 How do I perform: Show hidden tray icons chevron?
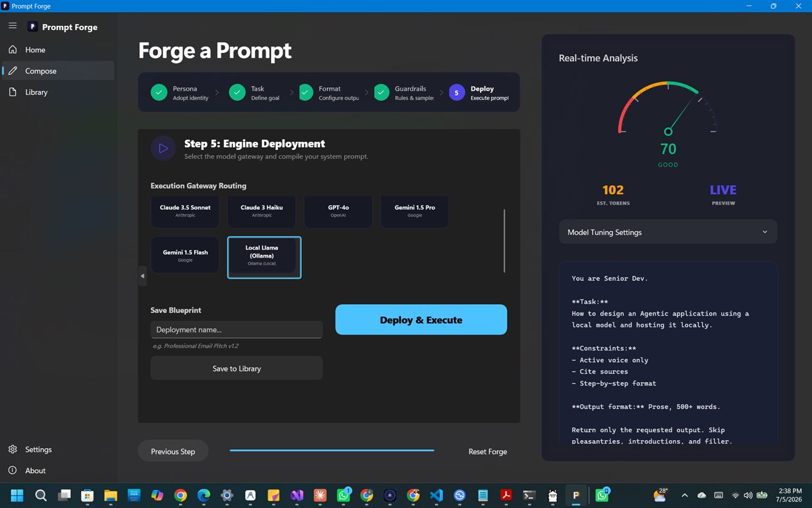[x=684, y=495]
